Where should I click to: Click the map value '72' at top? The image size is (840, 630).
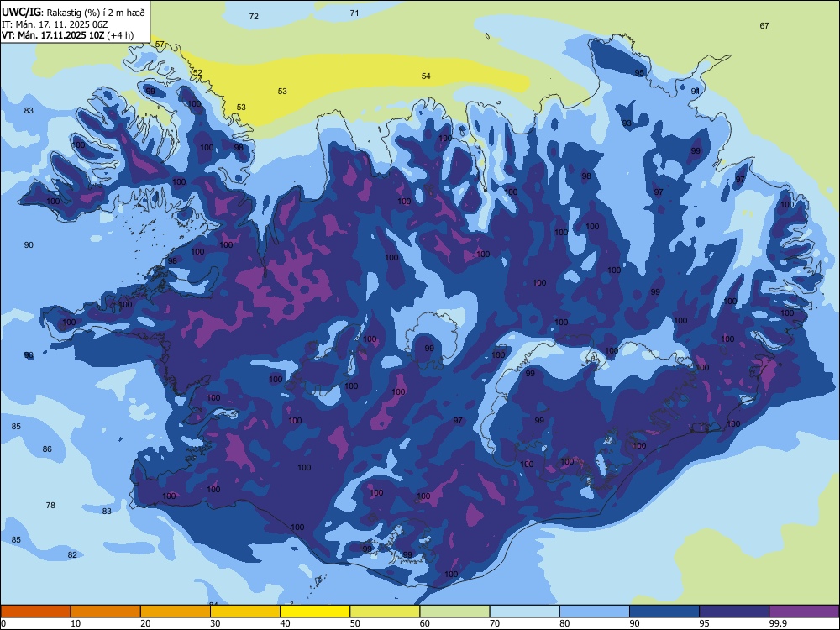coord(254,17)
